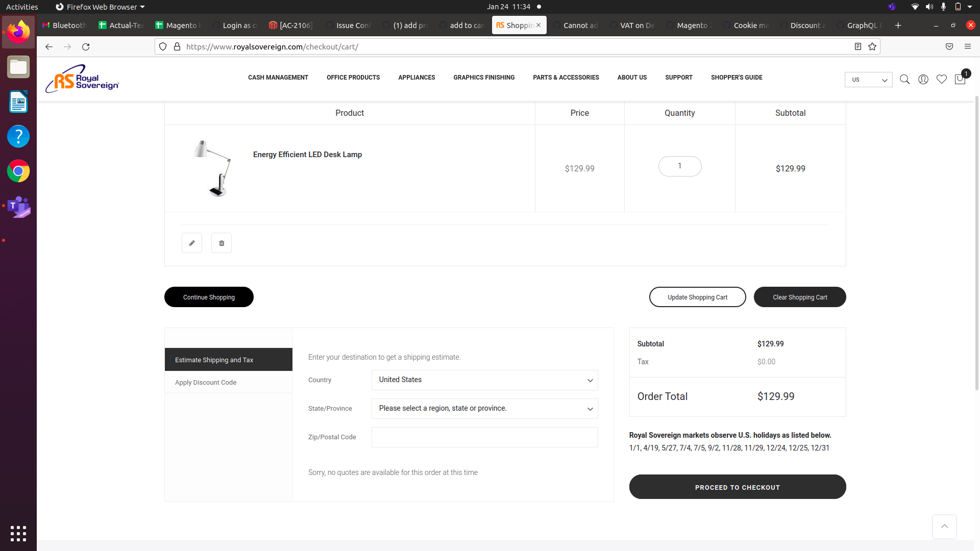View the shopping cart bag icon

960,80
